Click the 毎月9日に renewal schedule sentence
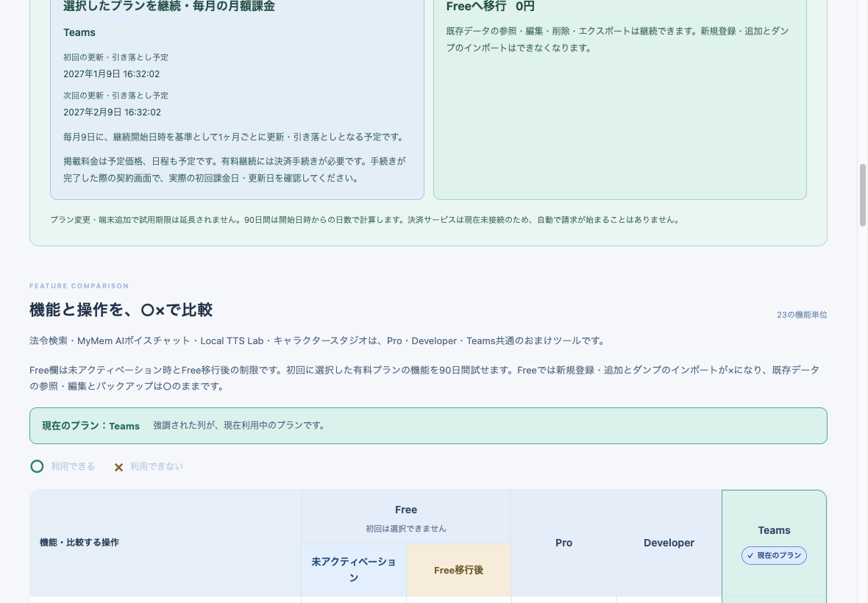 tap(235, 137)
